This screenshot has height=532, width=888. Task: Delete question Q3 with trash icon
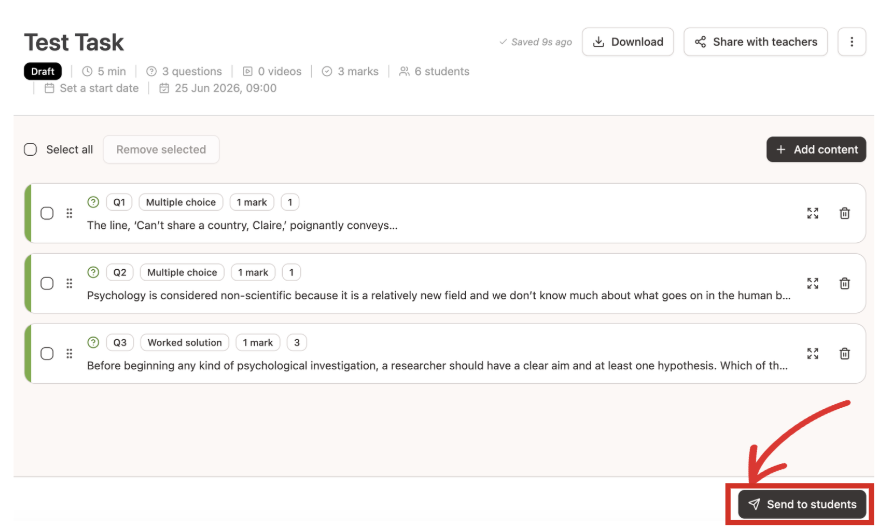(x=844, y=354)
